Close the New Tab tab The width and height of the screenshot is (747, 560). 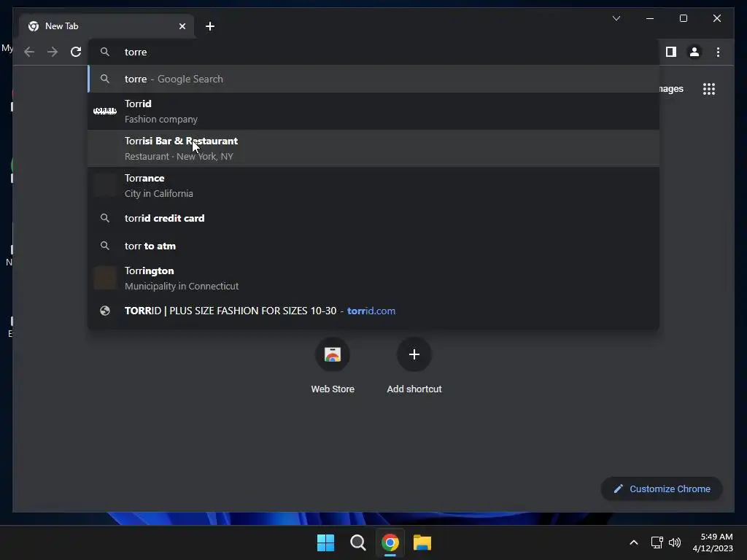click(182, 26)
